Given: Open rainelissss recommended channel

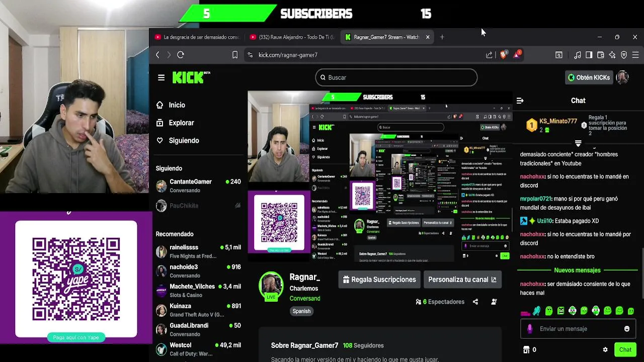Looking at the screenshot, I should click(x=198, y=251).
